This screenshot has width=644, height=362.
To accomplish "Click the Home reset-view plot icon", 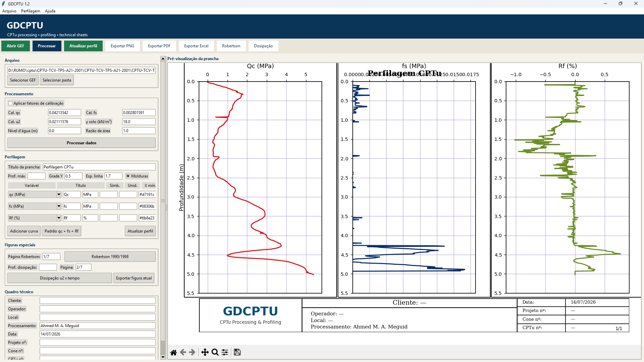I will coord(174,352).
